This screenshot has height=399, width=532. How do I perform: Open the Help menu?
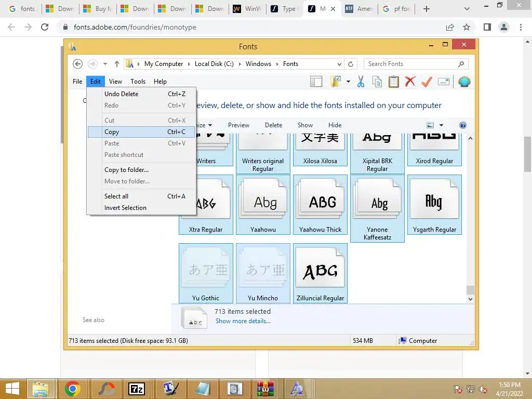coord(160,82)
